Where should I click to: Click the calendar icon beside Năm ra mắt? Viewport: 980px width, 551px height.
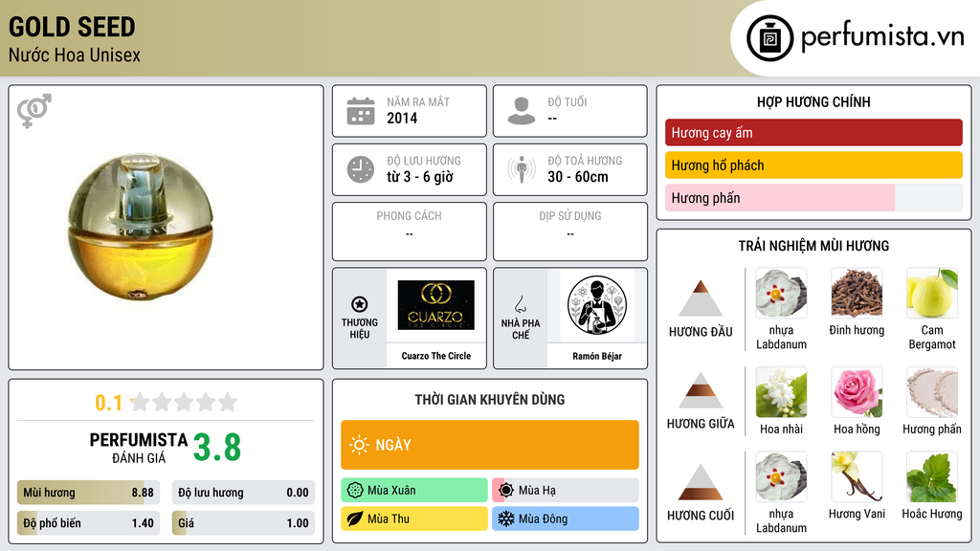point(361,111)
